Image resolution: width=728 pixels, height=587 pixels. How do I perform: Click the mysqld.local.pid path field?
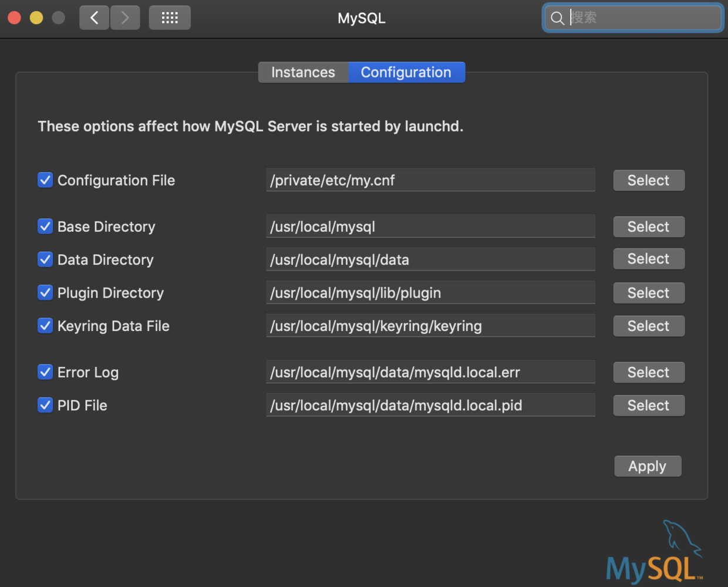click(430, 405)
